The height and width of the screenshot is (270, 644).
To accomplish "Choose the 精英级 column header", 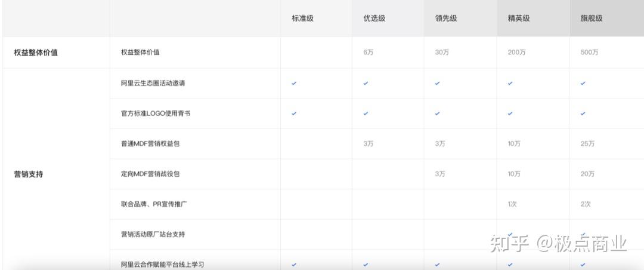I will coord(518,18).
